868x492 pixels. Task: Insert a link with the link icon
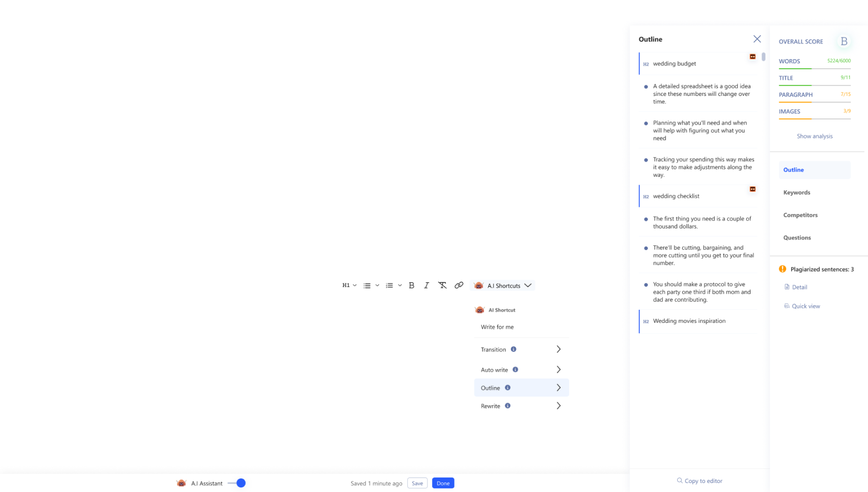(459, 285)
